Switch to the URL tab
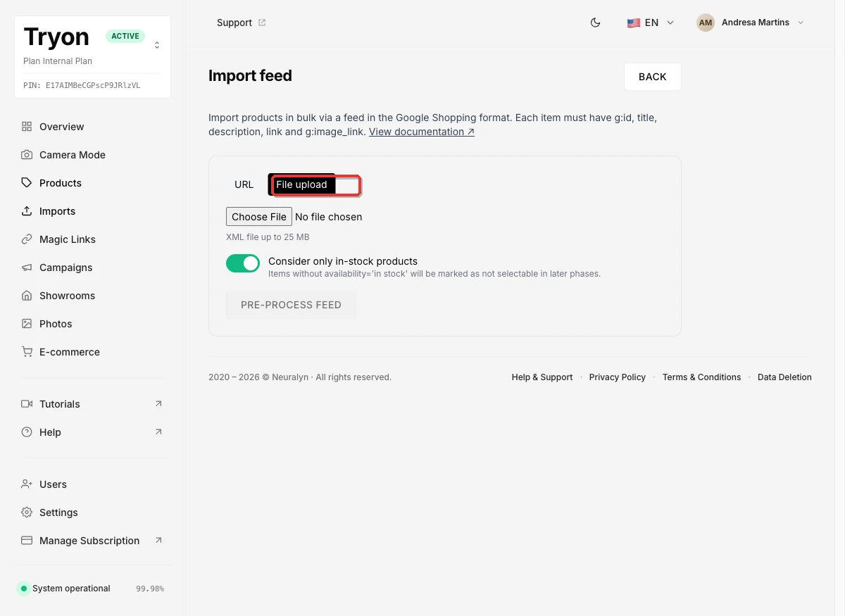This screenshot has height=616, width=845. pyautogui.click(x=244, y=184)
